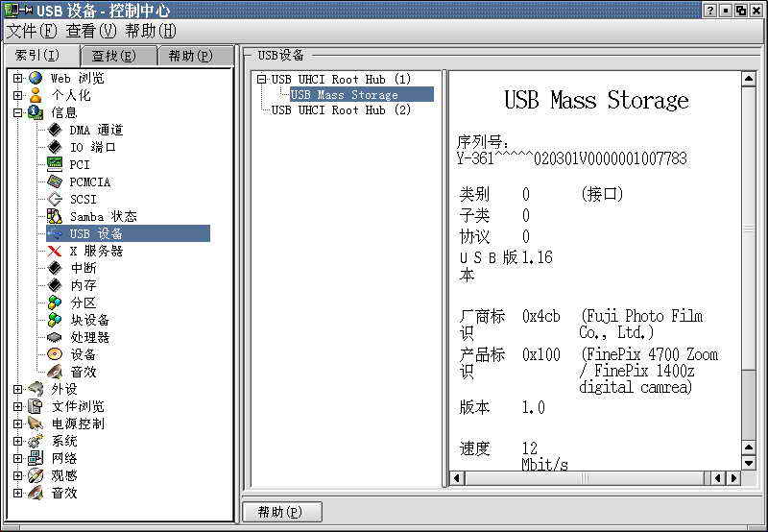768x532 pixels.
Task: Click the horizontal scrollbar left arrow at far left
Action: coord(457,477)
